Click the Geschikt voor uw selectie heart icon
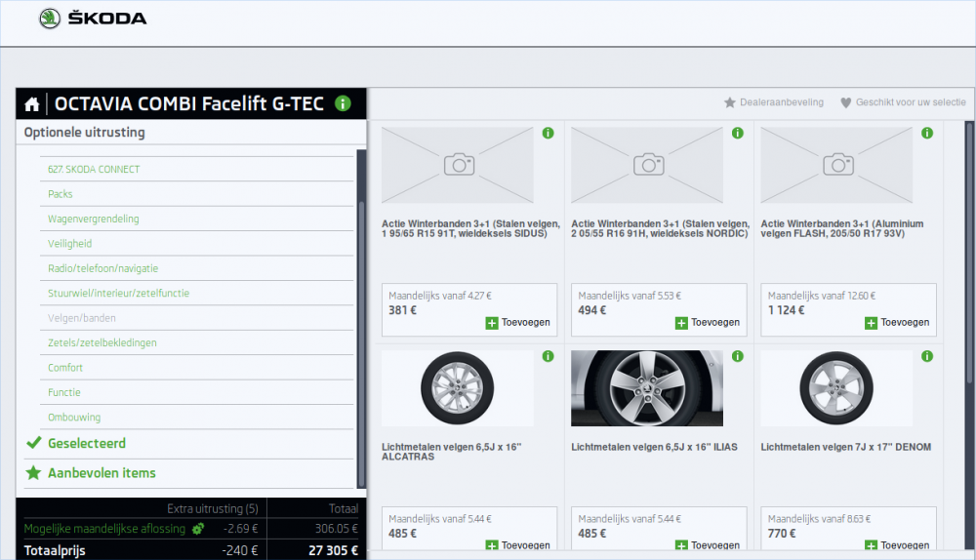 point(845,102)
